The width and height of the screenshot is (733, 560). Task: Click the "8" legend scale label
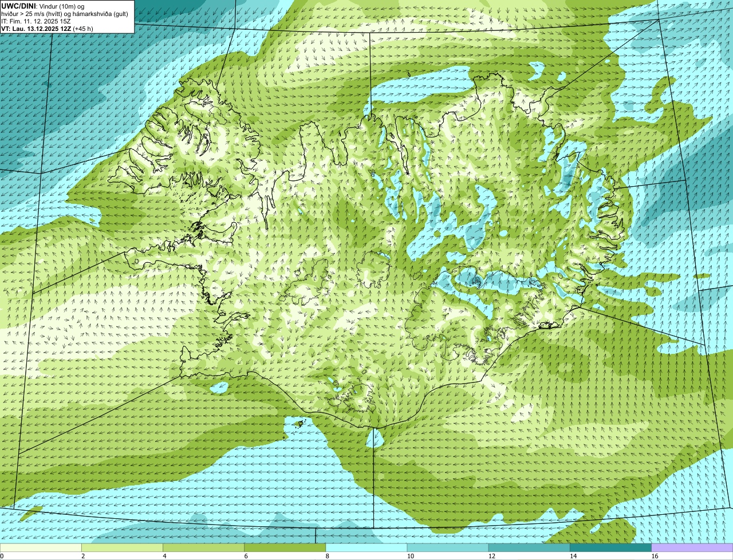[328, 556]
